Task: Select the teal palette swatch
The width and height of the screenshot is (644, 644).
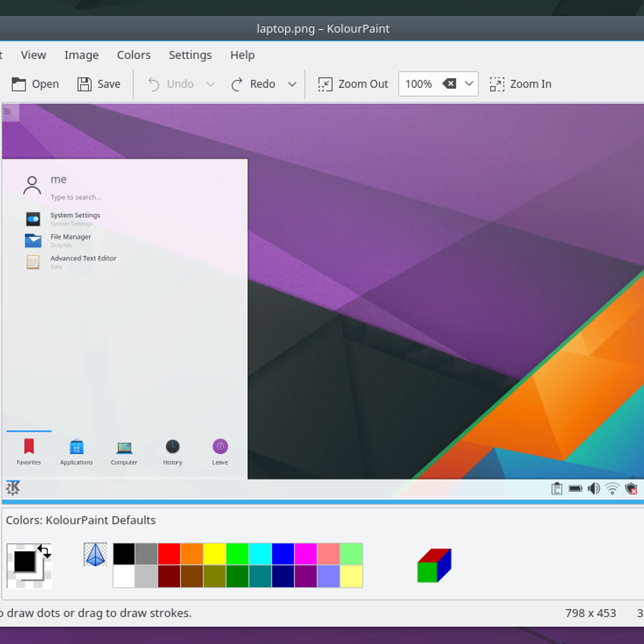Action: (260, 576)
